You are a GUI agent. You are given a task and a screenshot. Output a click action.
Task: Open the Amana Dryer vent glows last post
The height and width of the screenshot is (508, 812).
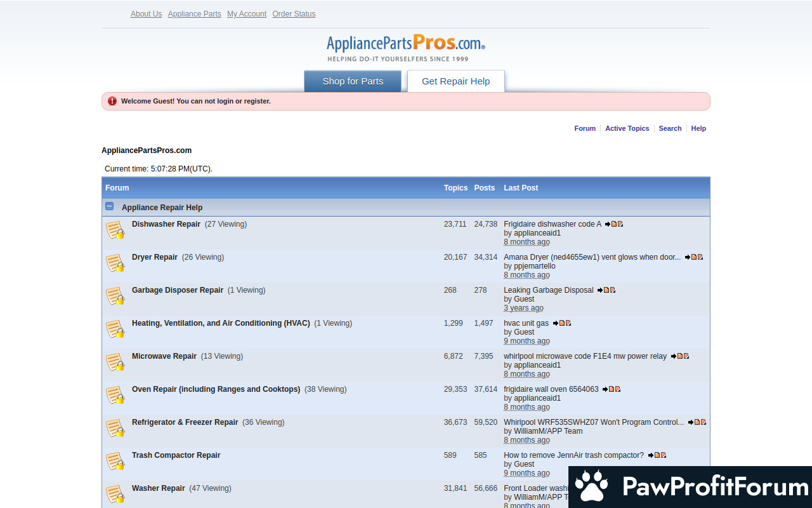[x=592, y=257]
